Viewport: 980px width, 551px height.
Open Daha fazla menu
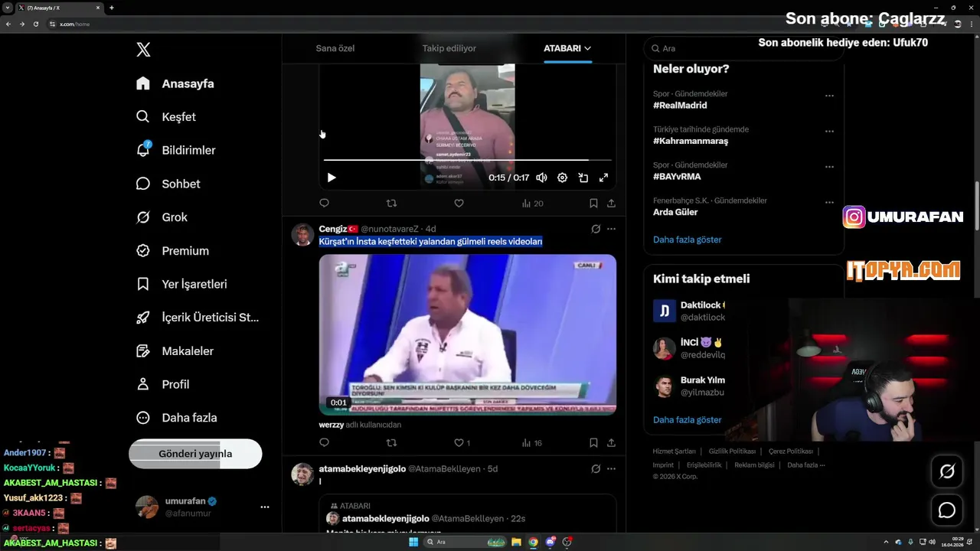(176, 418)
